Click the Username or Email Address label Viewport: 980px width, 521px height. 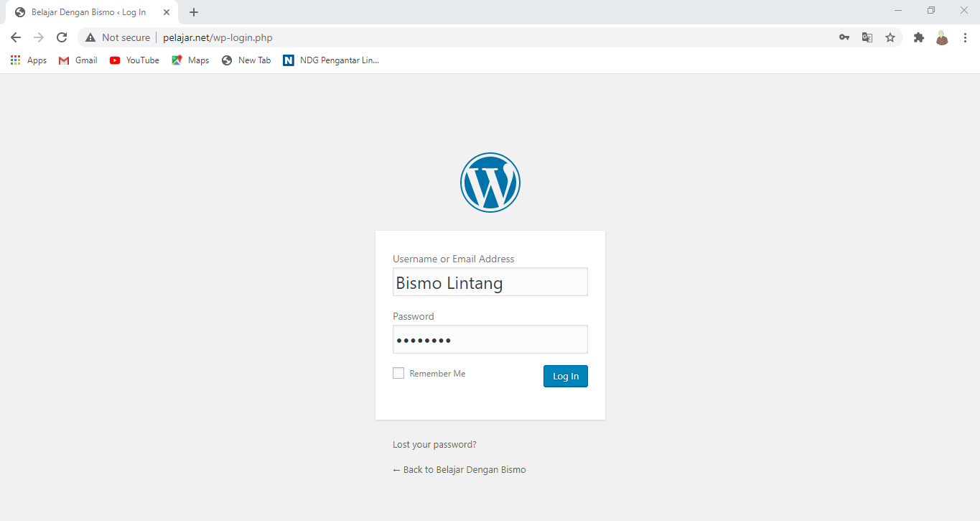(454, 259)
